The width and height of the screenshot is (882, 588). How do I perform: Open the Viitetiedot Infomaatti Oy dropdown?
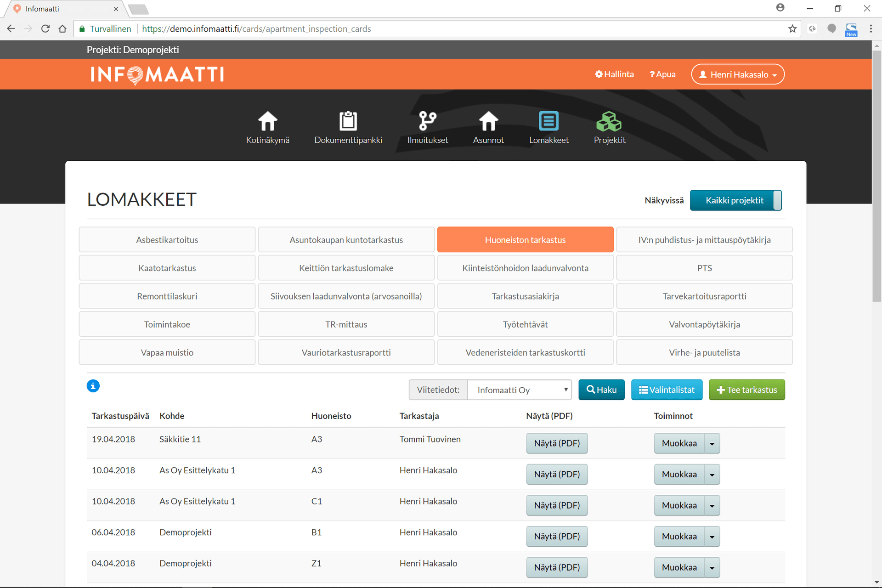pos(519,390)
